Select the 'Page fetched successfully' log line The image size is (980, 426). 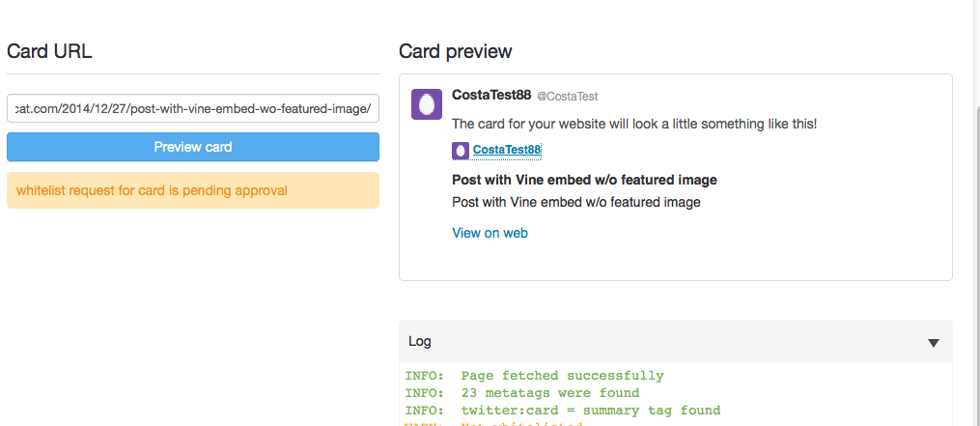pyautogui.click(x=534, y=376)
